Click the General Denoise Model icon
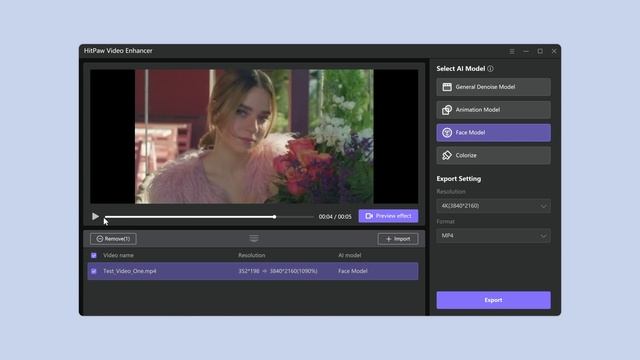Viewport: 640px width, 360px height. point(447,87)
